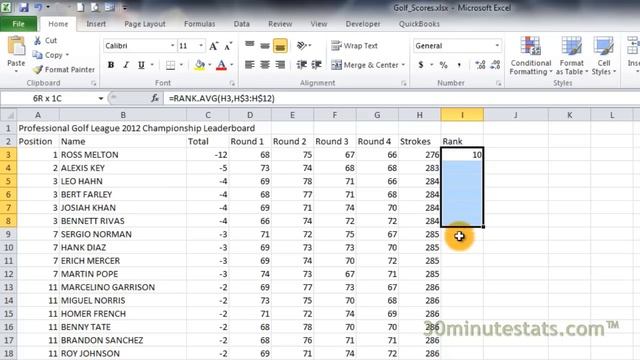Click the Borders icon

click(171, 65)
